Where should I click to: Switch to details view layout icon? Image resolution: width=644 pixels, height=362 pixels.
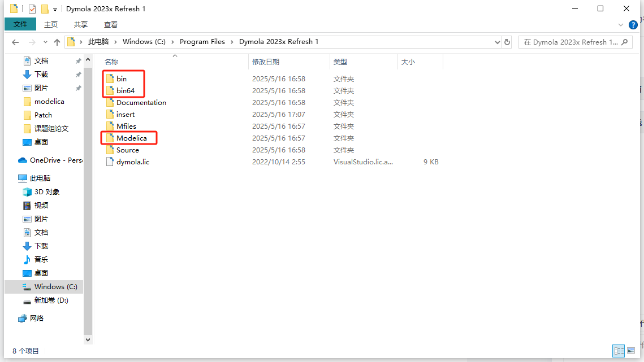(619, 351)
